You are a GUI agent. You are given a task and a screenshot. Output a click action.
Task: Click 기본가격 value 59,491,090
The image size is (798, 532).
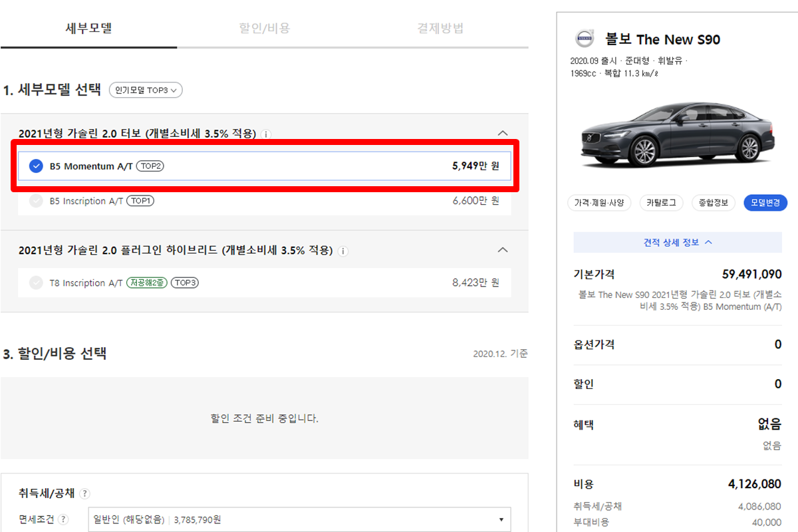751,274
